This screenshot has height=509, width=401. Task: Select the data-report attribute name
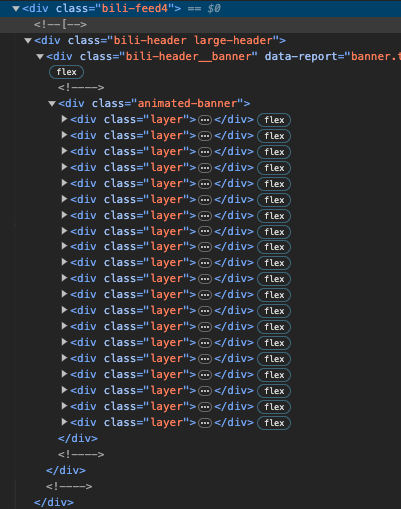(301, 56)
